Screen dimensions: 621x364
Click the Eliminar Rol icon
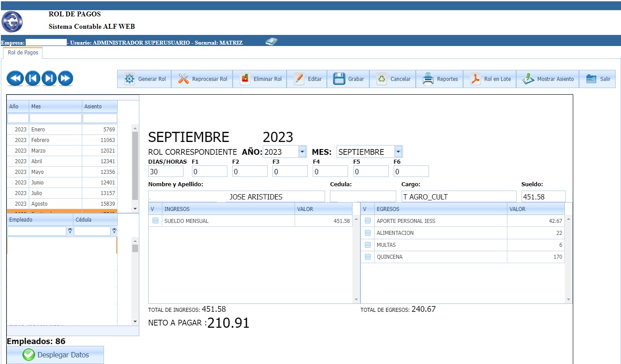coord(245,79)
